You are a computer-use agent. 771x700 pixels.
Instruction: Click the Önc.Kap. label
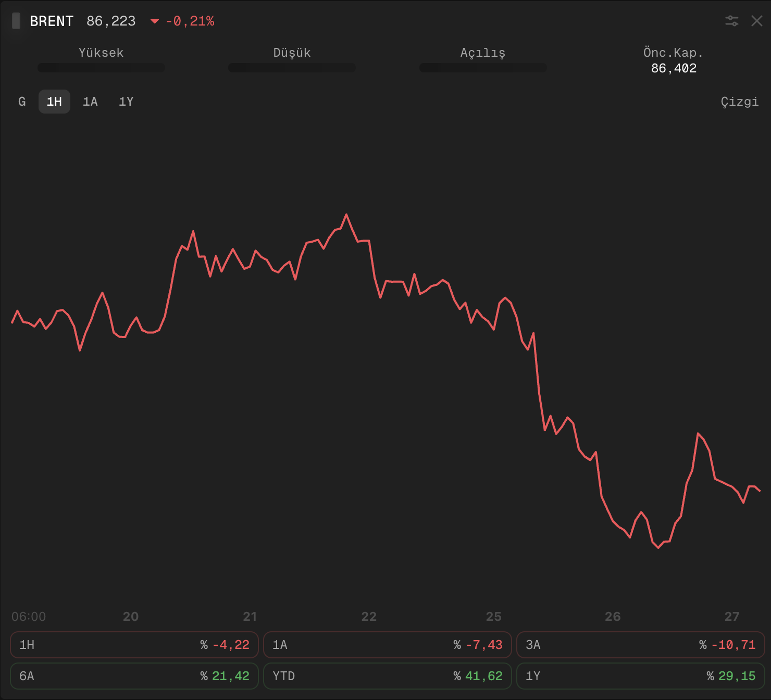coord(674,53)
